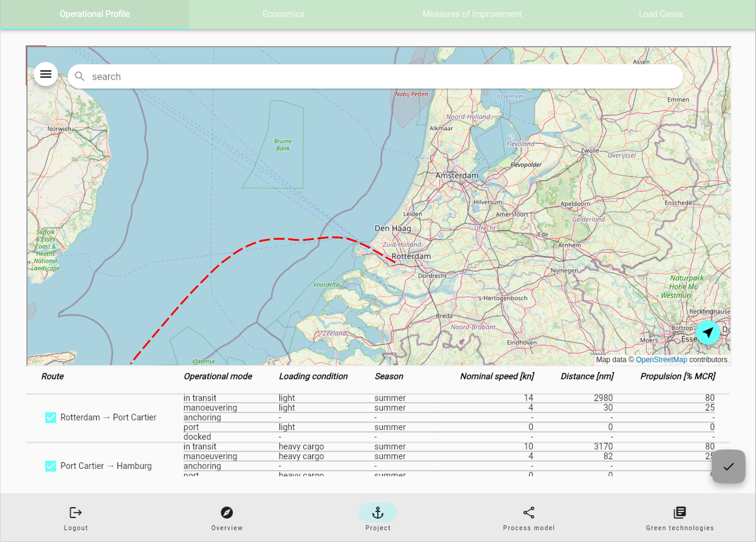Uncheck the Port Cartier → Hamburg route

click(50, 466)
